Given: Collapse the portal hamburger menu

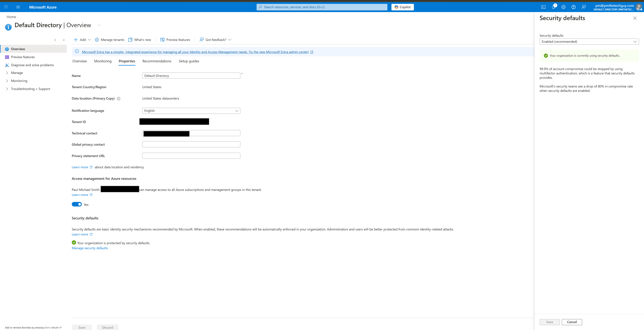Looking at the screenshot, I should tap(18, 7).
